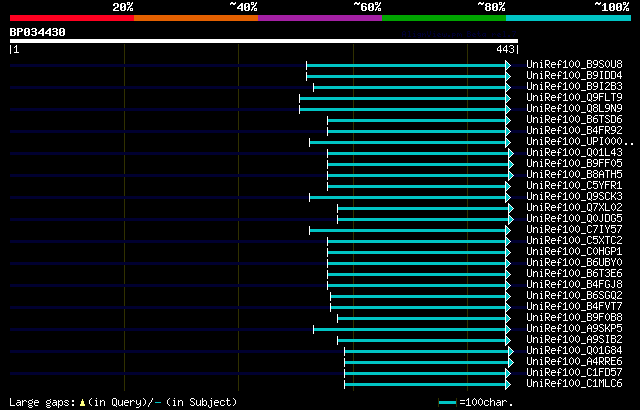The width and height of the screenshot is (640, 410).
Task: Click the UniRef100_B6TSD6 label
Action: pyautogui.click(x=574, y=120)
